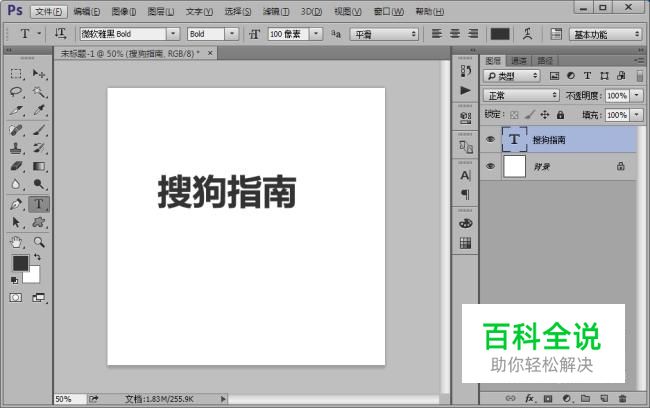Open the text color swatch
This screenshot has width=650, height=408.
pyautogui.click(x=500, y=34)
